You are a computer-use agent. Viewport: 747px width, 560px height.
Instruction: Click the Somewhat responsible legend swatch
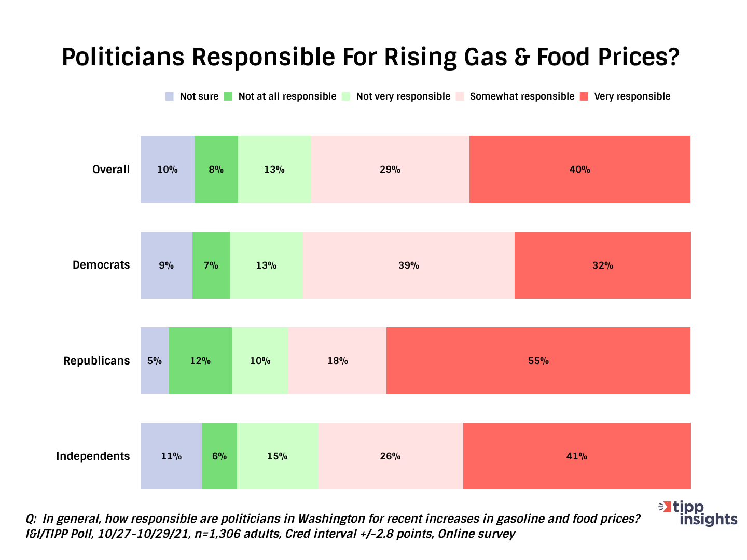460,96
